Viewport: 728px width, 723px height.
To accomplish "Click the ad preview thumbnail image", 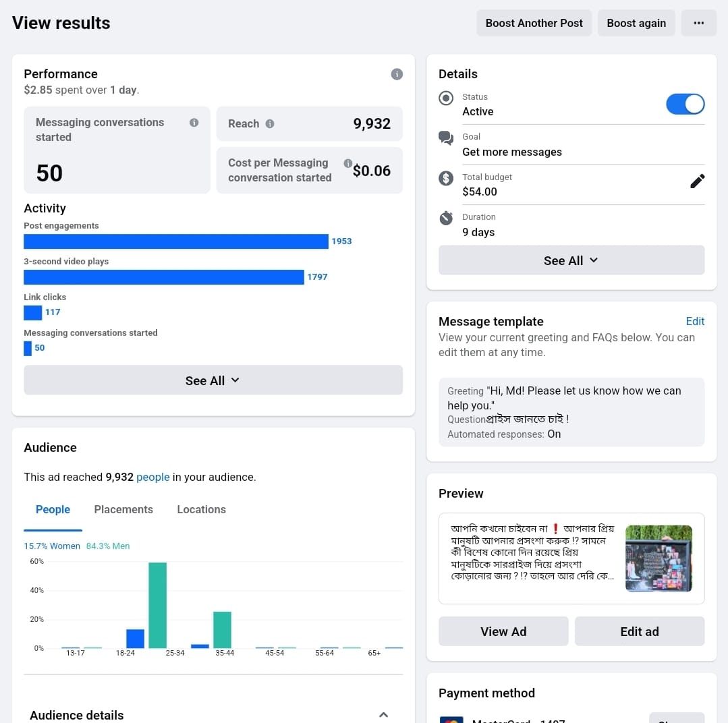I will pyautogui.click(x=659, y=558).
